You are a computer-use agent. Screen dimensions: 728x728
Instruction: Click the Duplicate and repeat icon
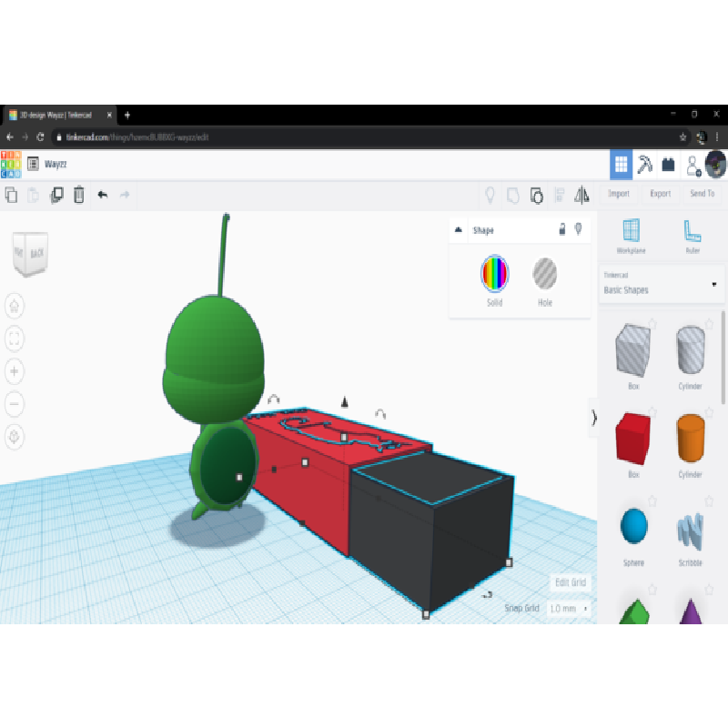point(56,194)
